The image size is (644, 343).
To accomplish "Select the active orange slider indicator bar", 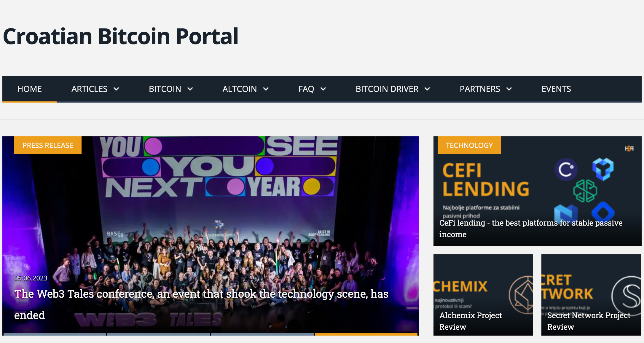I will tap(366, 334).
